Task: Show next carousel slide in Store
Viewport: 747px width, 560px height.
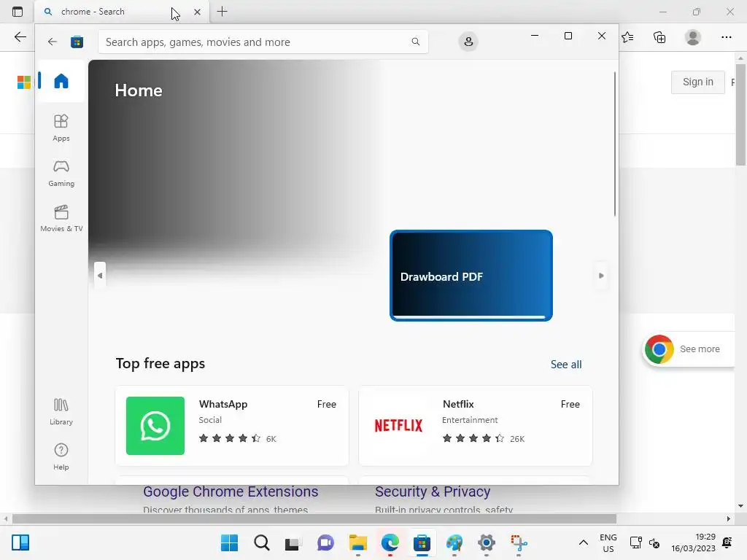Action: click(x=601, y=275)
